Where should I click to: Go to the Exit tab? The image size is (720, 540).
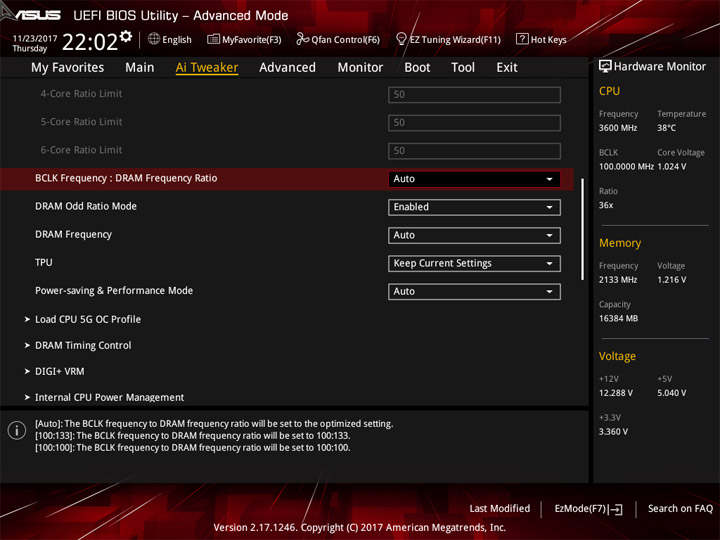click(507, 68)
